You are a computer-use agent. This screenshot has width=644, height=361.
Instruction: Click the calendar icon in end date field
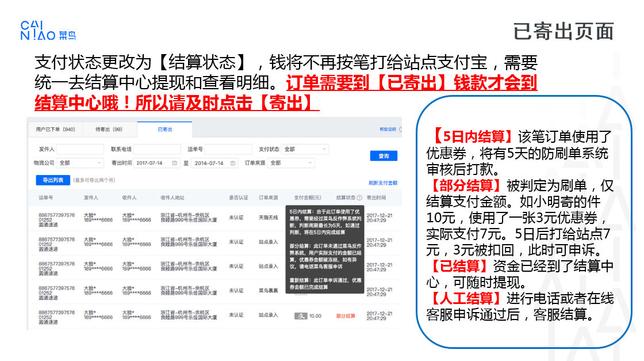tap(232, 164)
